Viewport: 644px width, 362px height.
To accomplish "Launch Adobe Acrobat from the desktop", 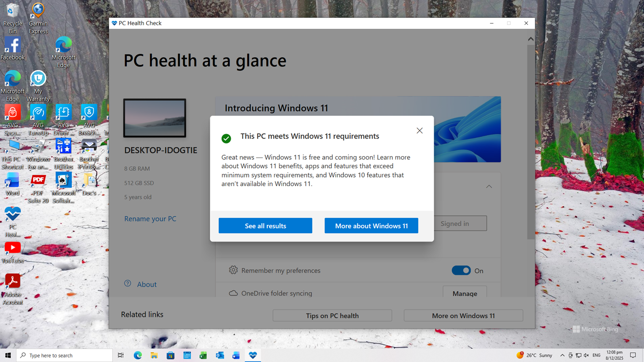I will tap(12, 290).
